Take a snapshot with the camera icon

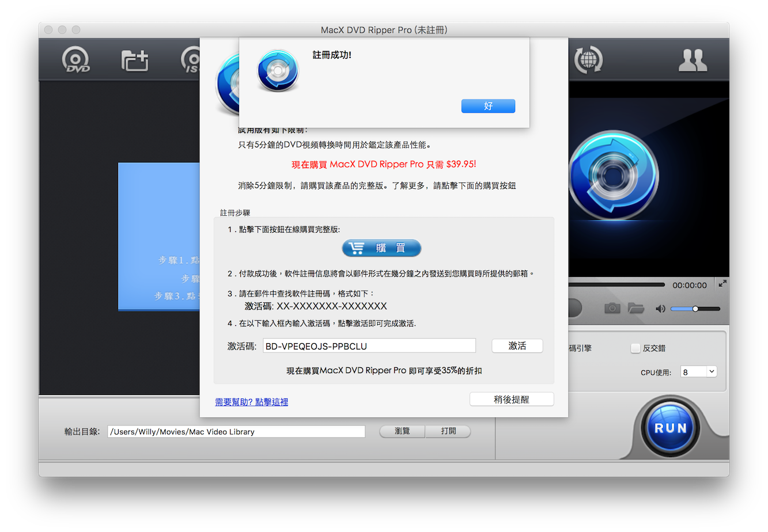(612, 308)
